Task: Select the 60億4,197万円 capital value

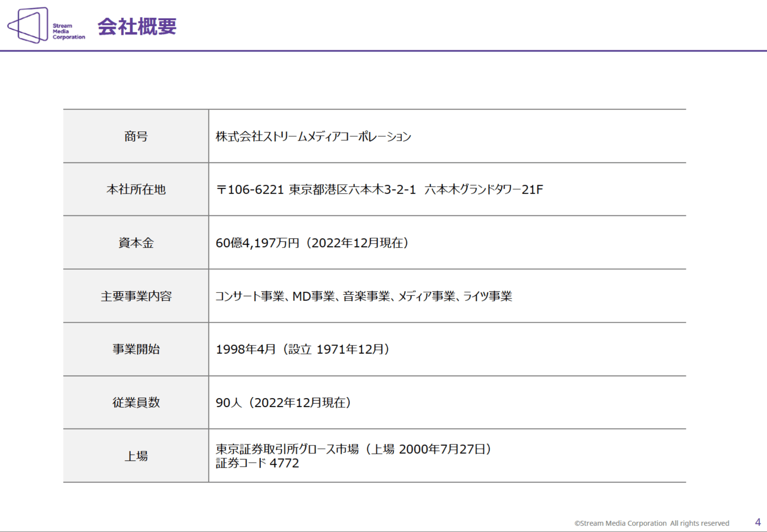Action: point(312,243)
